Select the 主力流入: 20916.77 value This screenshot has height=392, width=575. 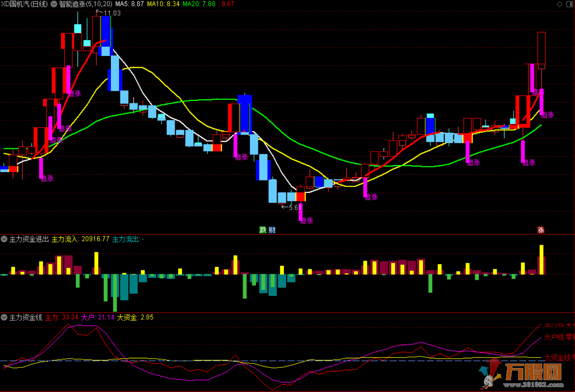[x=81, y=239]
